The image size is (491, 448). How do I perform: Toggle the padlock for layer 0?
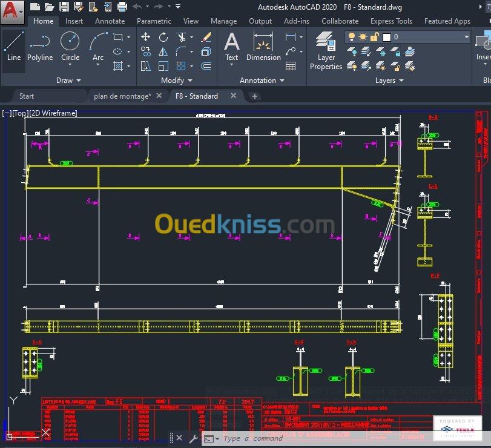point(375,37)
